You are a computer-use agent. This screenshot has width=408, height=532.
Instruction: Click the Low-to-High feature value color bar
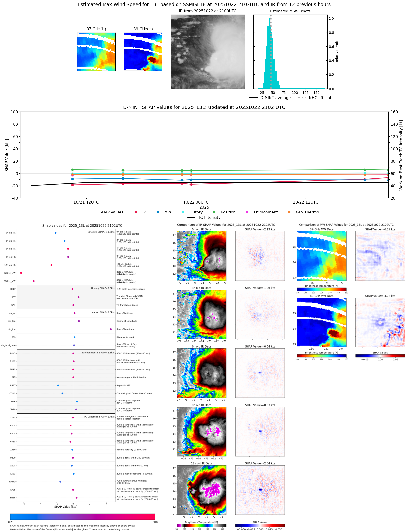click(83, 516)
